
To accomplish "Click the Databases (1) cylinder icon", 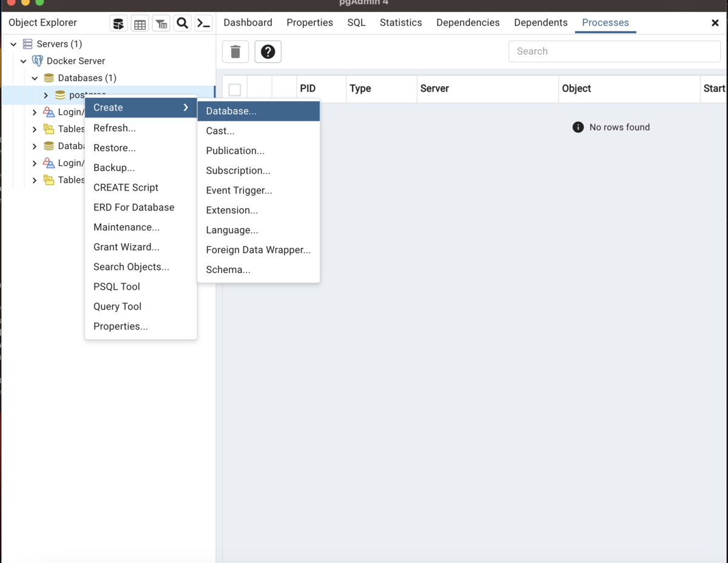I will pos(49,78).
